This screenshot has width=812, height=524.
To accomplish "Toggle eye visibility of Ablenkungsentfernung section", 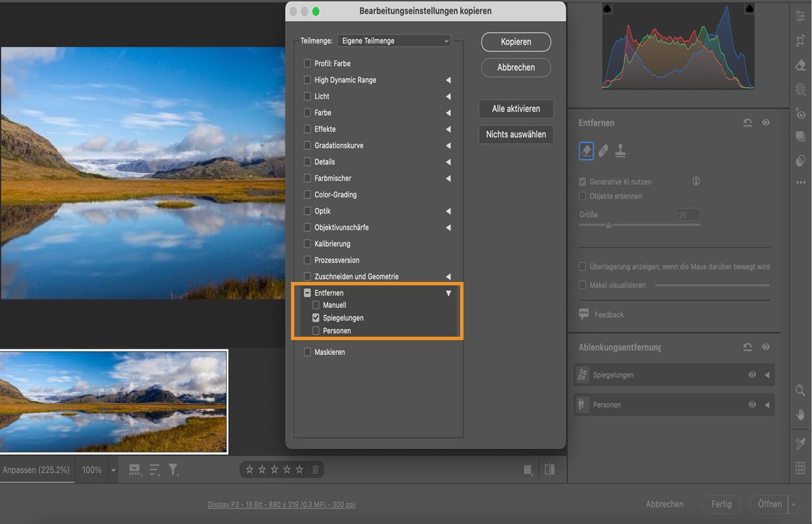I will (766, 347).
